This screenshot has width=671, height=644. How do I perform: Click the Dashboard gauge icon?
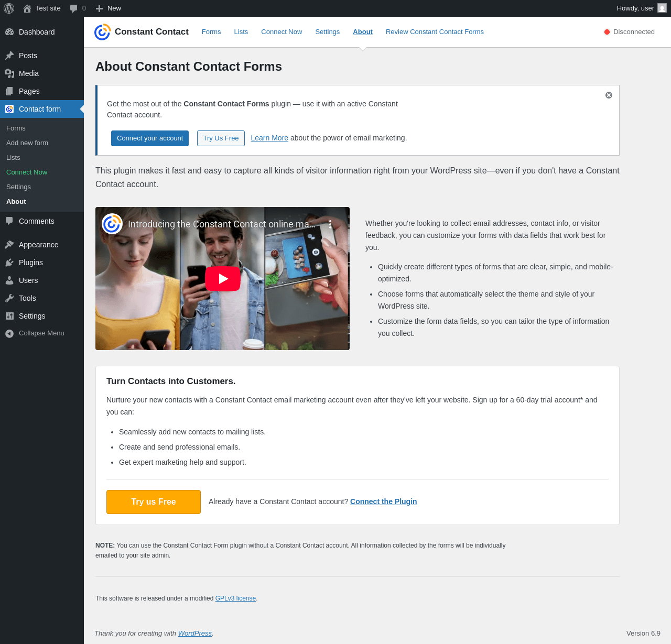[9, 32]
